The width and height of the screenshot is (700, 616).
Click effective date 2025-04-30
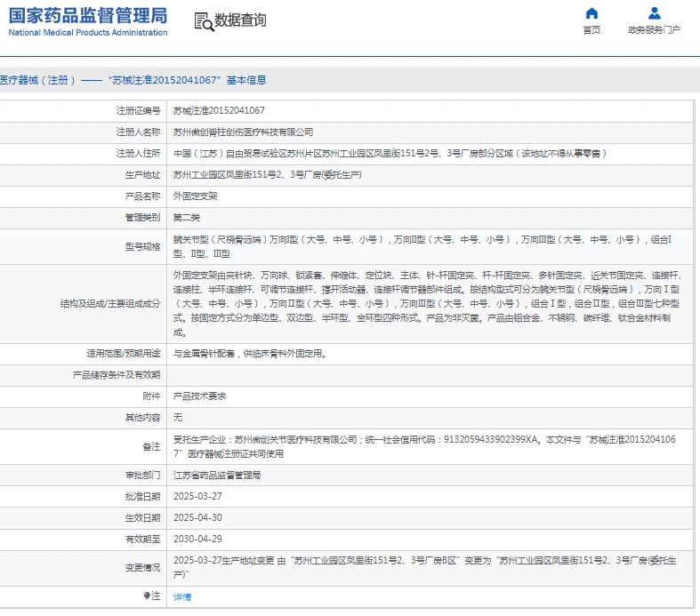[197, 518]
